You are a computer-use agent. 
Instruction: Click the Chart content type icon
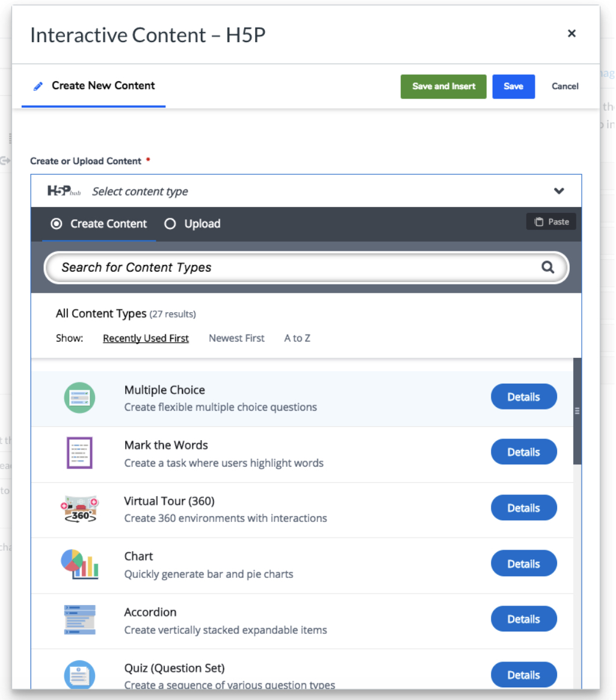[79, 564]
